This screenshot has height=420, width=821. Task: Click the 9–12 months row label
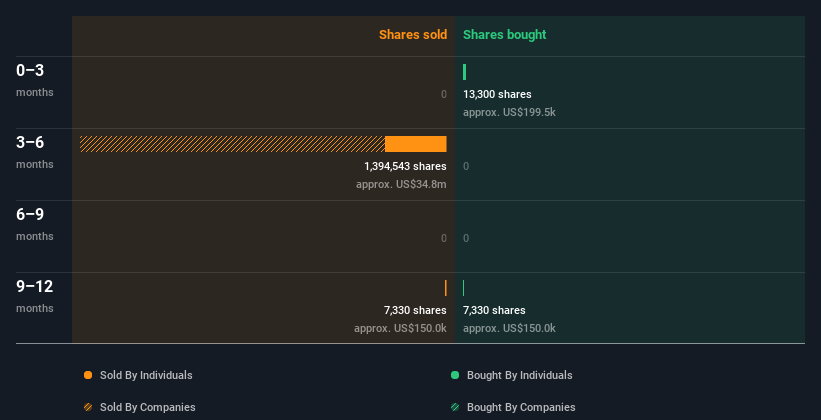[x=35, y=296]
